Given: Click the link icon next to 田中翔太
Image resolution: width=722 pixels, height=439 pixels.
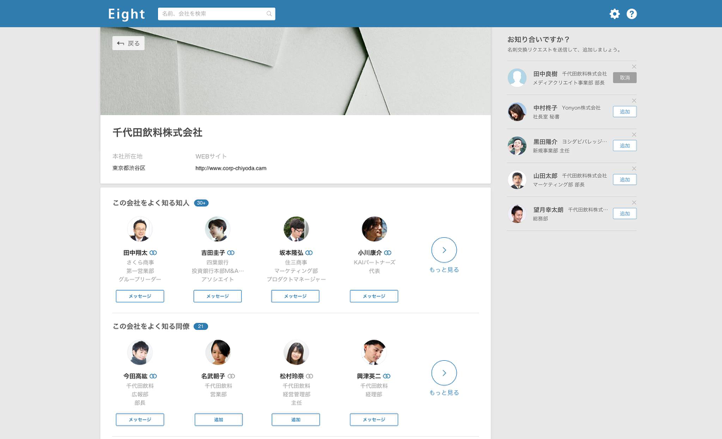Looking at the screenshot, I should [x=153, y=252].
